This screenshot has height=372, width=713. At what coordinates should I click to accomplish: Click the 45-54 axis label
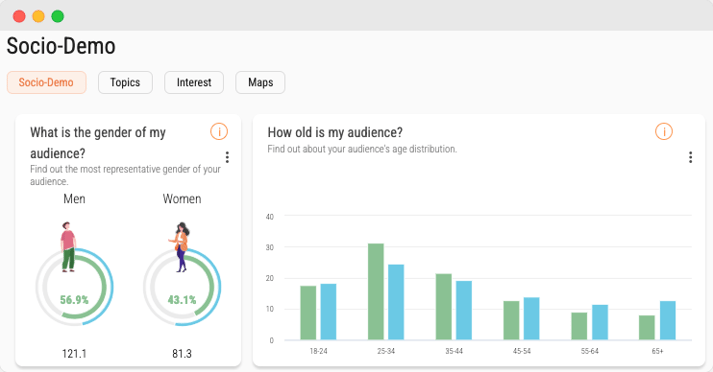522,351
